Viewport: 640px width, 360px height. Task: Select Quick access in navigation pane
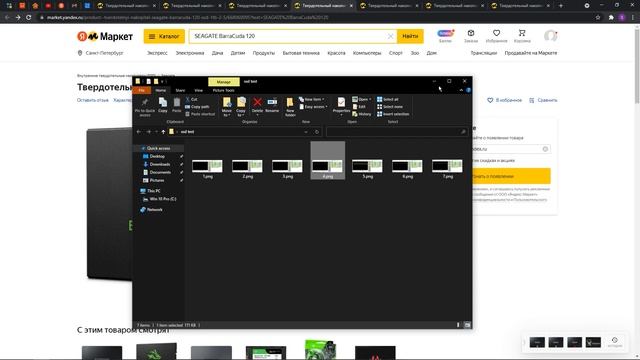point(158,149)
